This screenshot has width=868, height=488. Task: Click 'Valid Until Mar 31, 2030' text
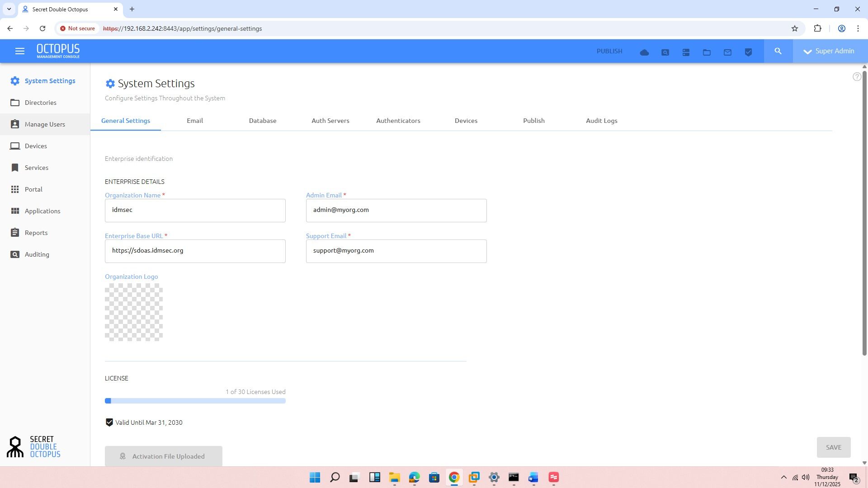pos(149,422)
